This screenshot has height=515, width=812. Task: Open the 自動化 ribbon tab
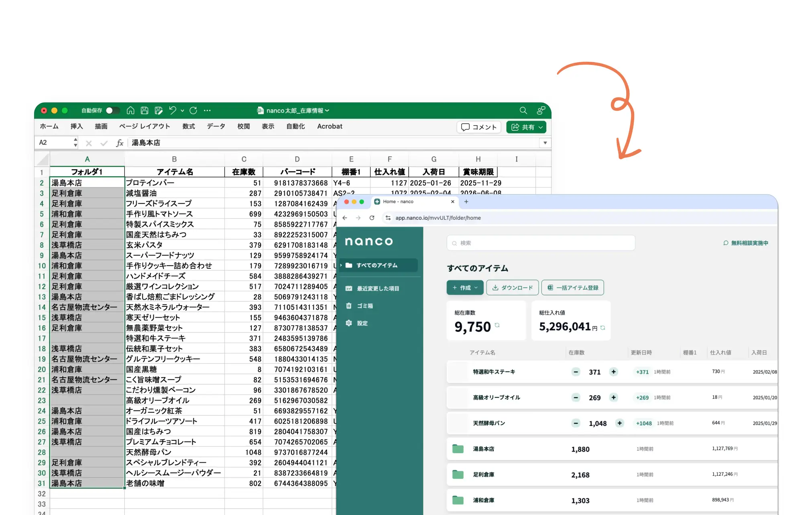coord(296,126)
